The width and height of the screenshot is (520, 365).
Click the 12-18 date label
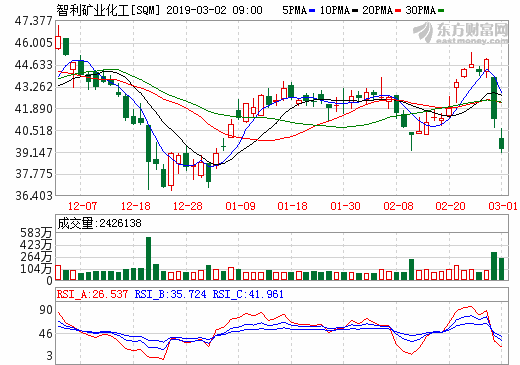point(135,206)
